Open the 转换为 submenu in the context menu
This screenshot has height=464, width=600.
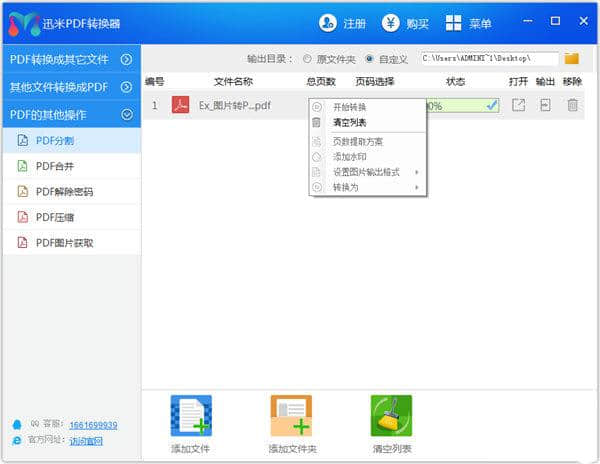click(346, 187)
